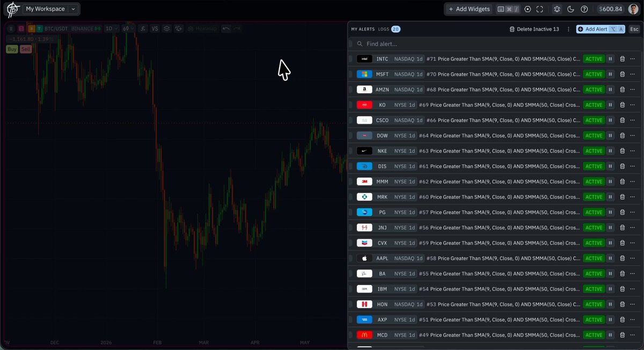
Task: Pause the AMZN alert
Action: point(611,90)
